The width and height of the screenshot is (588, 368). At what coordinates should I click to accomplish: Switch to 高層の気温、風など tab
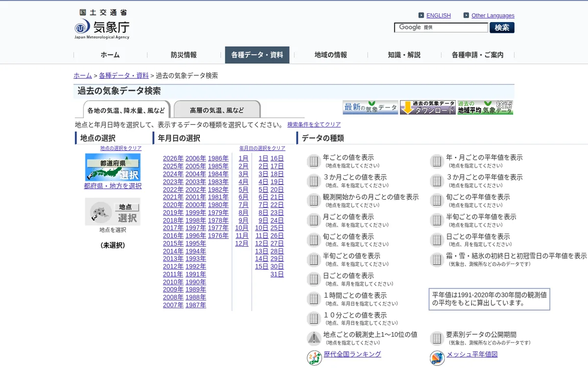[217, 110]
